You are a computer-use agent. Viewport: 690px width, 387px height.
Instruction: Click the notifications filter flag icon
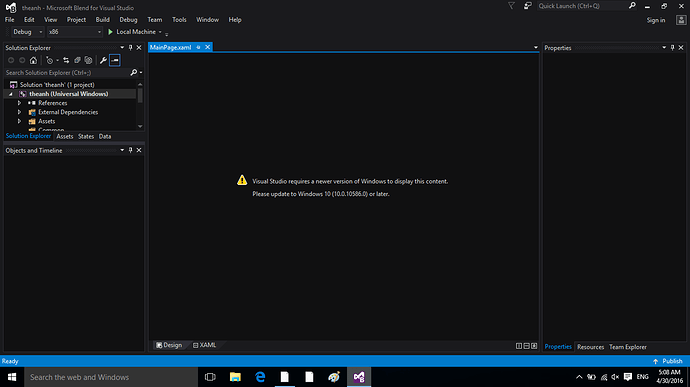point(511,6)
